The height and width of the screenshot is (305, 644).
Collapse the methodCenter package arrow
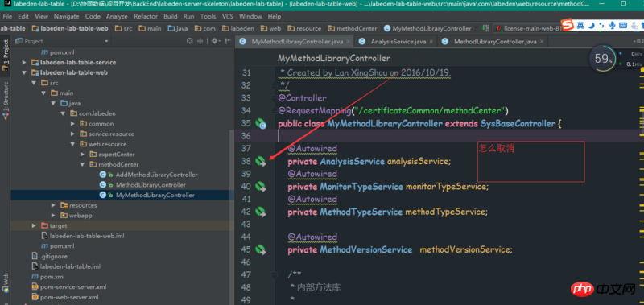83,165
